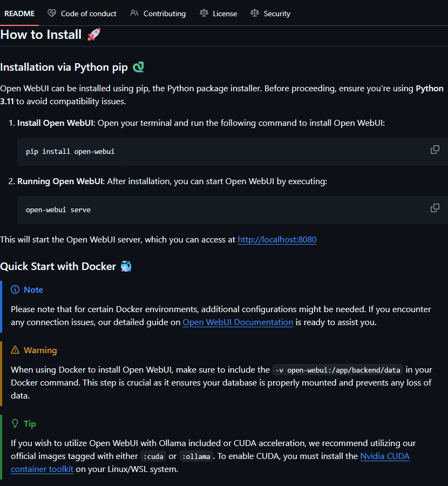This screenshot has height=486, width=448.
Task: Select the License tab
Action: click(x=225, y=13)
